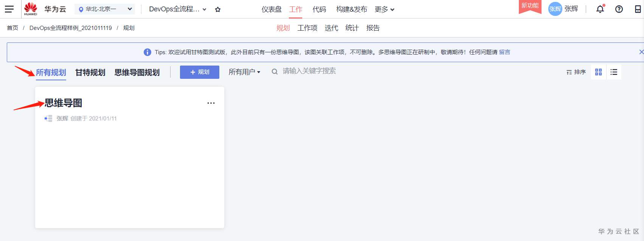Click the 华为云 brand text
The height and width of the screenshot is (241, 644).
[x=55, y=9]
